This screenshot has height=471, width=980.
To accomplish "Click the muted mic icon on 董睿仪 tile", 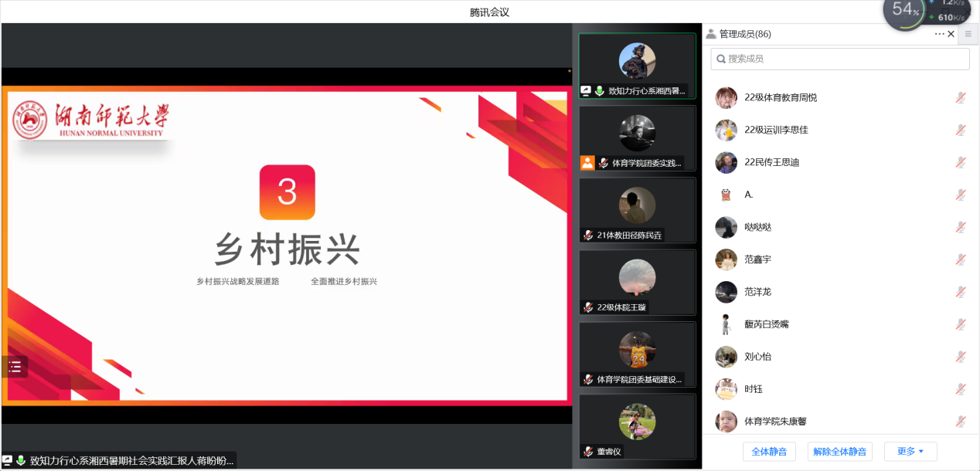I will click(x=588, y=452).
